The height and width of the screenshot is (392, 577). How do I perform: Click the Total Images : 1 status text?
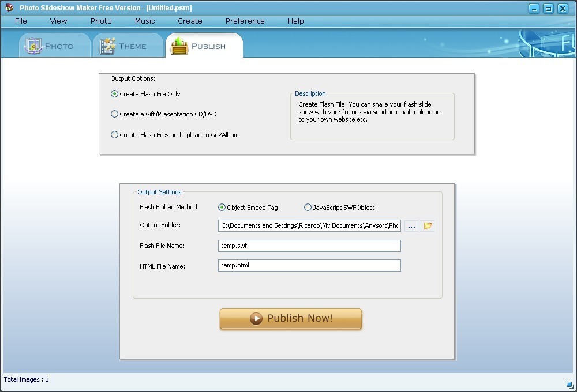coord(26,379)
